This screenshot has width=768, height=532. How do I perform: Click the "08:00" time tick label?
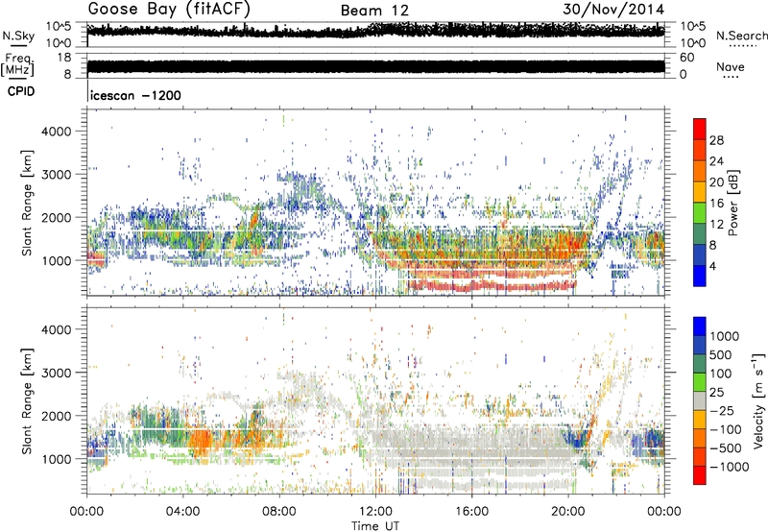click(x=279, y=512)
